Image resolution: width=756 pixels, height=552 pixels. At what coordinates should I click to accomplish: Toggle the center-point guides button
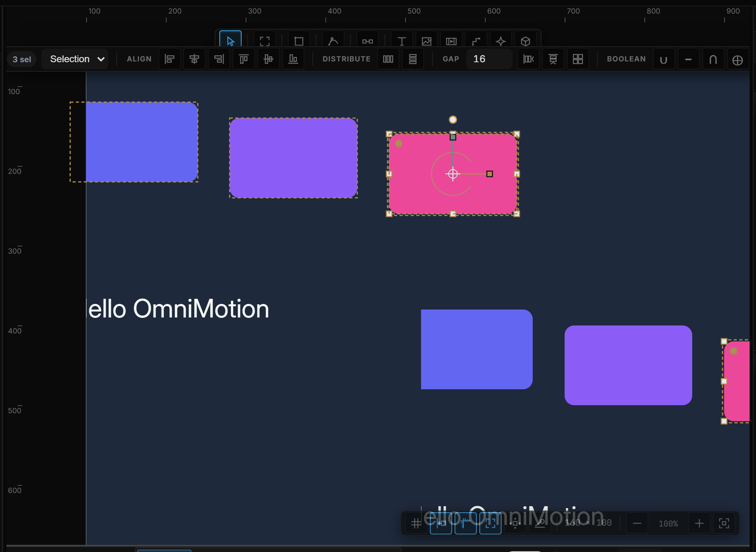tap(515, 523)
